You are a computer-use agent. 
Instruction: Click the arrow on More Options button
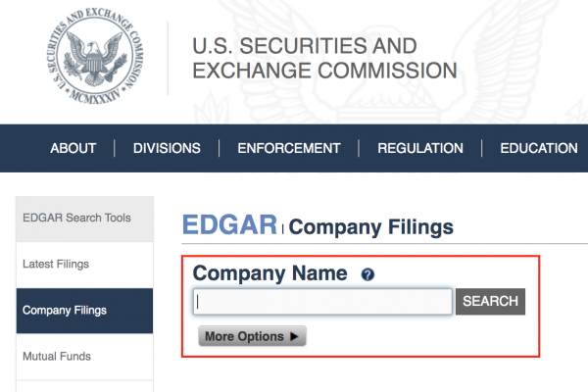(x=293, y=336)
